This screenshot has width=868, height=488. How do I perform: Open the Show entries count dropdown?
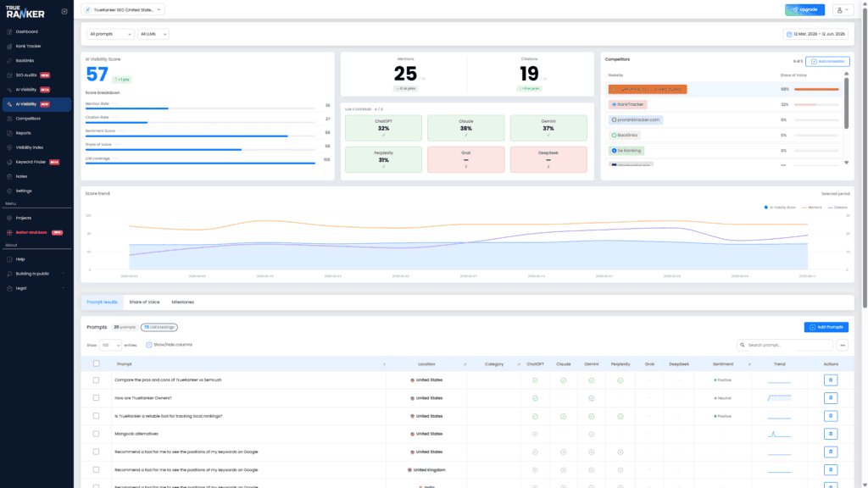click(110, 345)
